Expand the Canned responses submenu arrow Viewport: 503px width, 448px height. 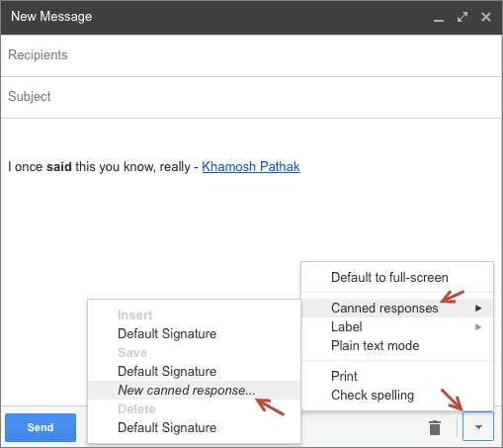[478, 309]
